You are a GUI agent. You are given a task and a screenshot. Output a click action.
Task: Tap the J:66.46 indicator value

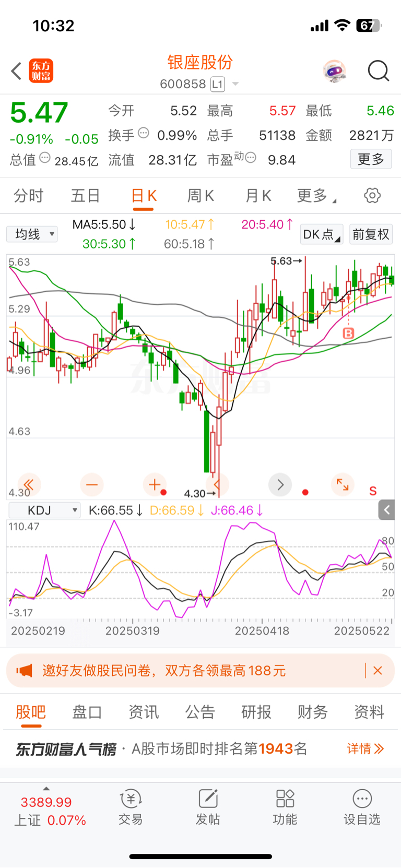point(237,510)
